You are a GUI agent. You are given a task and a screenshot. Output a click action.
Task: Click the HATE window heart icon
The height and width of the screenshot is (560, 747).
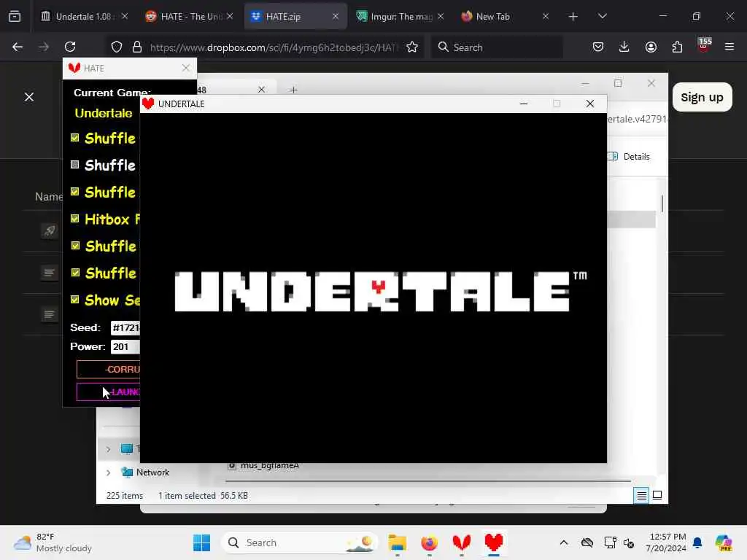tap(74, 68)
